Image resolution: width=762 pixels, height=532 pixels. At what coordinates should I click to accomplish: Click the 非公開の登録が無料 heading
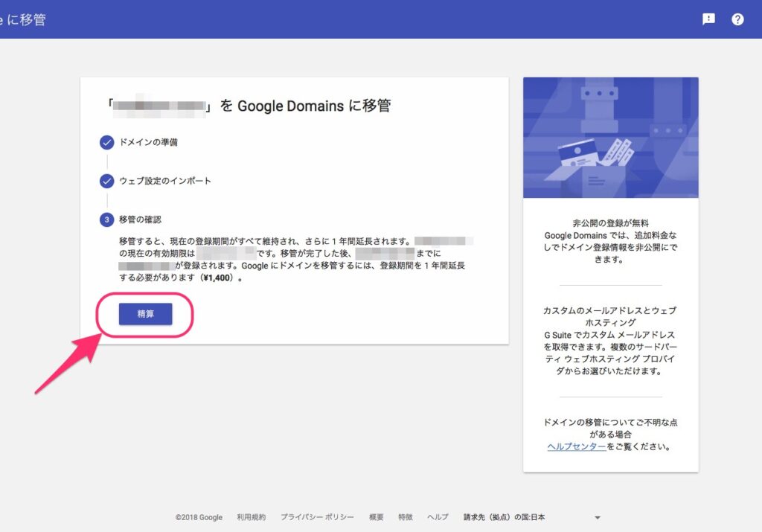(610, 223)
